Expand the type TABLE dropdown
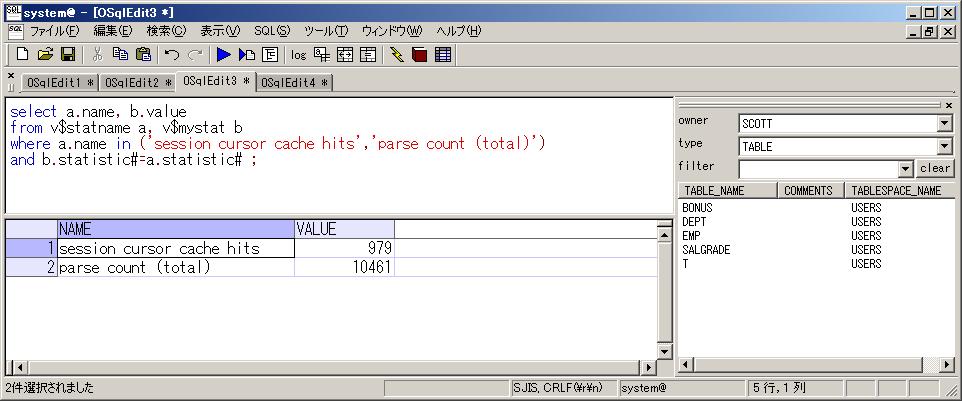962x401 pixels. (944, 147)
